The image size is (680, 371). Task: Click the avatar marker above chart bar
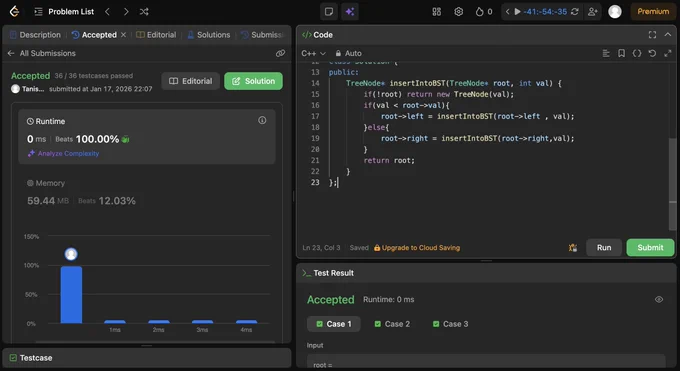click(71, 254)
